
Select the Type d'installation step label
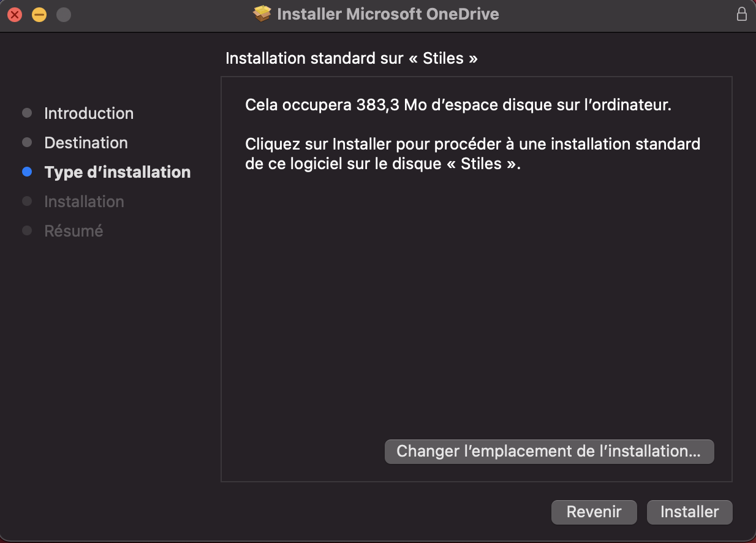[x=118, y=172]
